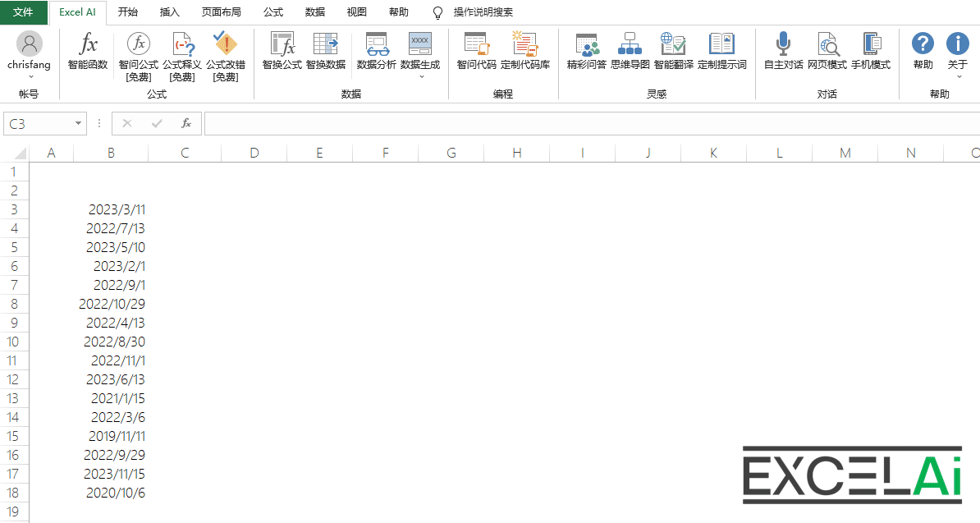The height and width of the screenshot is (523, 980).
Task: Select row 10 header
Action: (13, 342)
